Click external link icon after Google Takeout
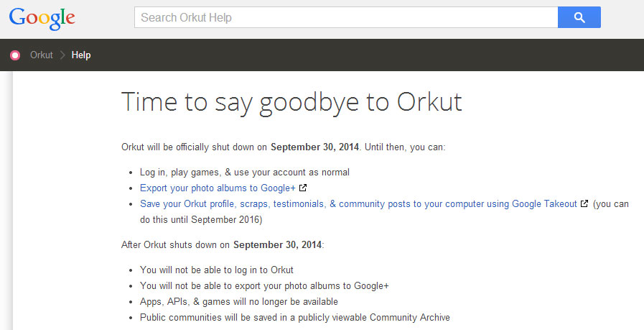Image resolution: width=644 pixels, height=330 pixels. pos(584,203)
